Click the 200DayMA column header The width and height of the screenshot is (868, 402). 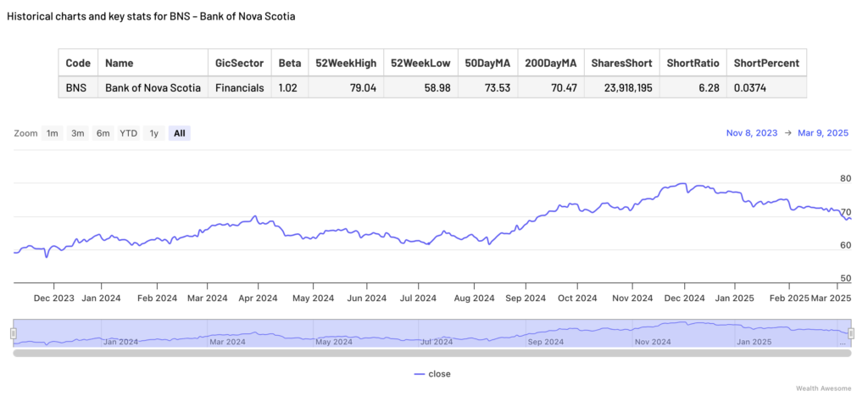(x=551, y=63)
